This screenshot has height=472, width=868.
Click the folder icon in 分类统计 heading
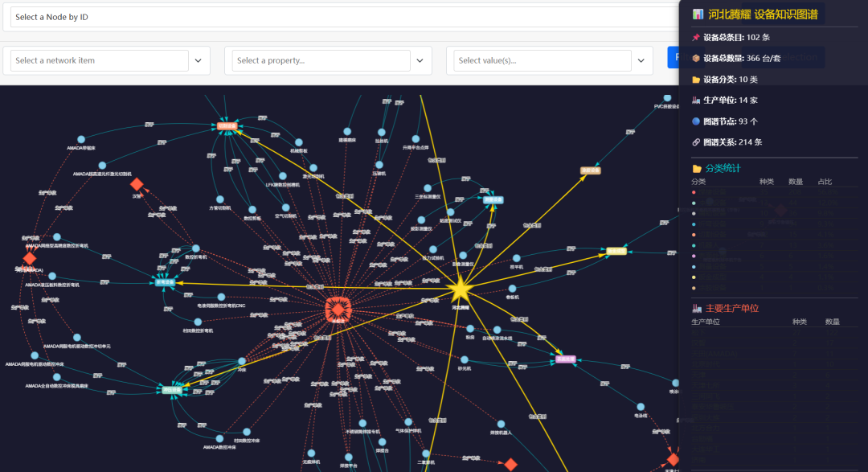(x=696, y=168)
